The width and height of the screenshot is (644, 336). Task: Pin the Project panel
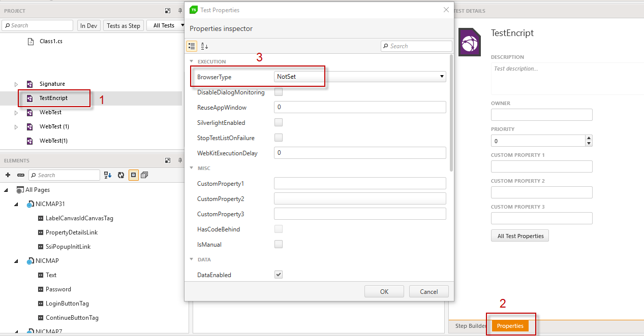pyautogui.click(x=179, y=11)
